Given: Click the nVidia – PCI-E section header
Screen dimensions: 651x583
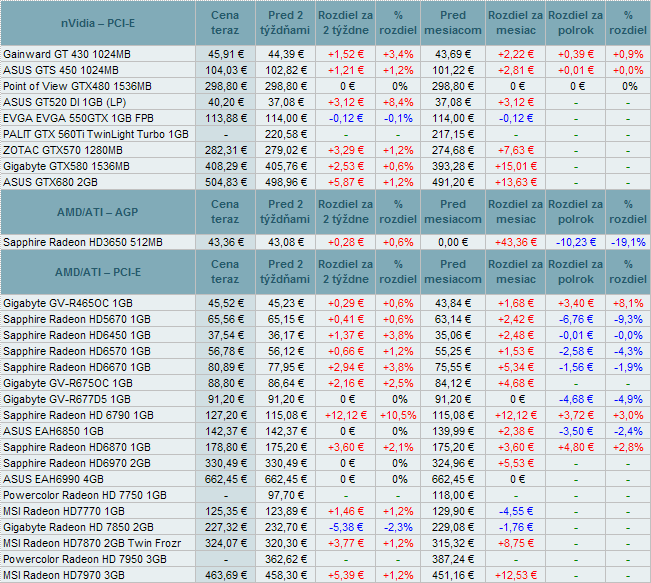Looking at the screenshot, I should tap(98, 23).
